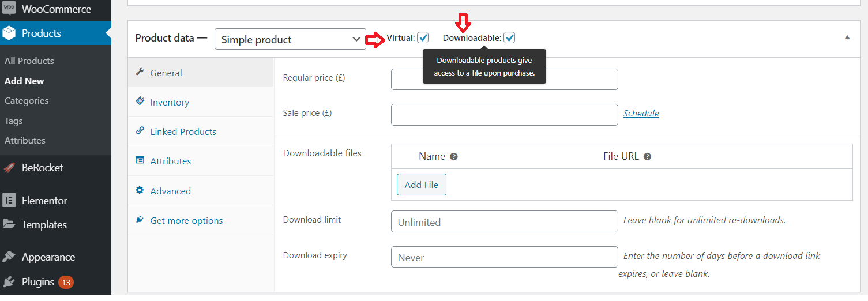Go to All Products submenu
The image size is (868, 301).
[x=29, y=61]
